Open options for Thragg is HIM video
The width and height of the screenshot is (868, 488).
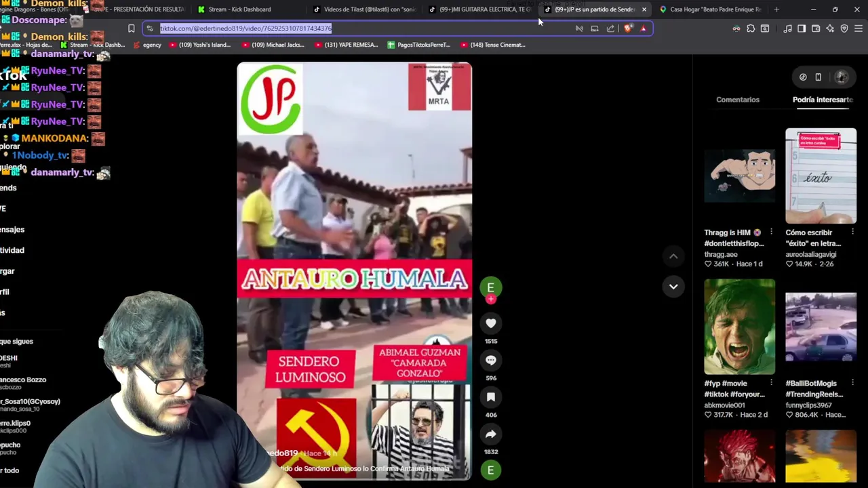771,232
